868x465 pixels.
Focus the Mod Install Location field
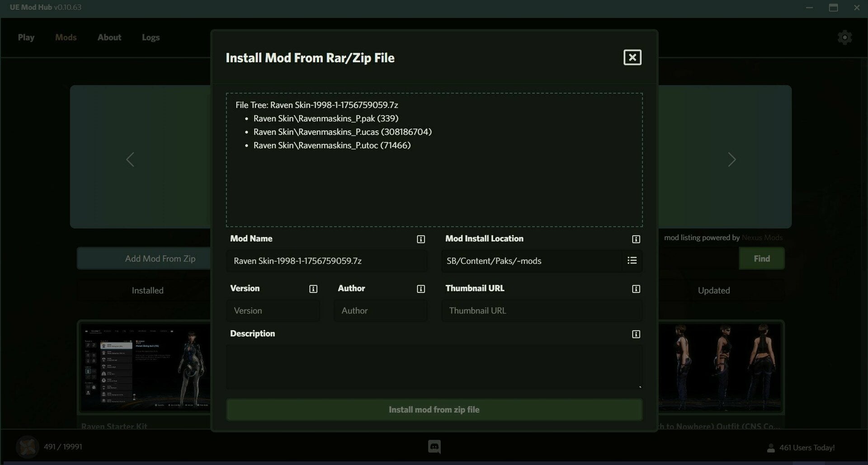tap(532, 261)
